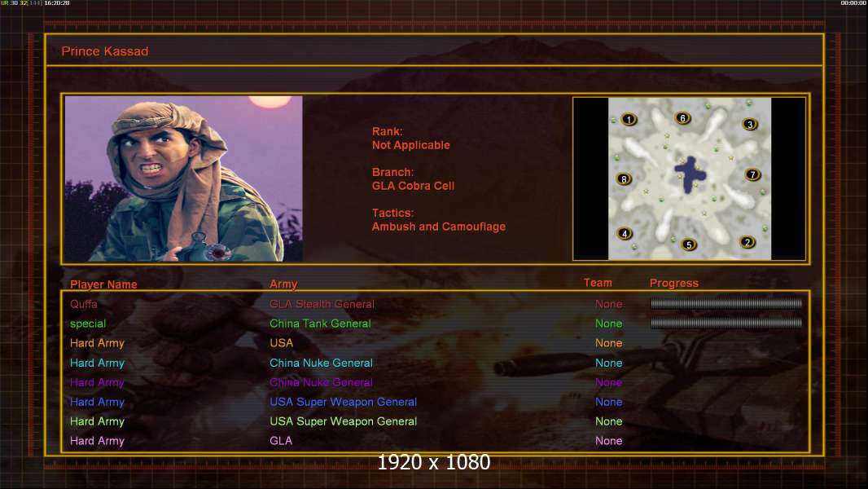
Task: Click the Team column header
Action: point(598,283)
